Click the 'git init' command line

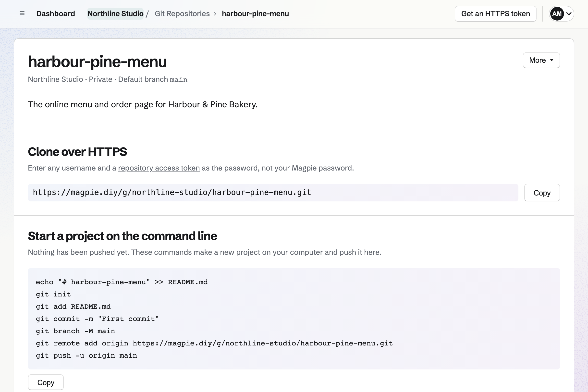point(53,294)
